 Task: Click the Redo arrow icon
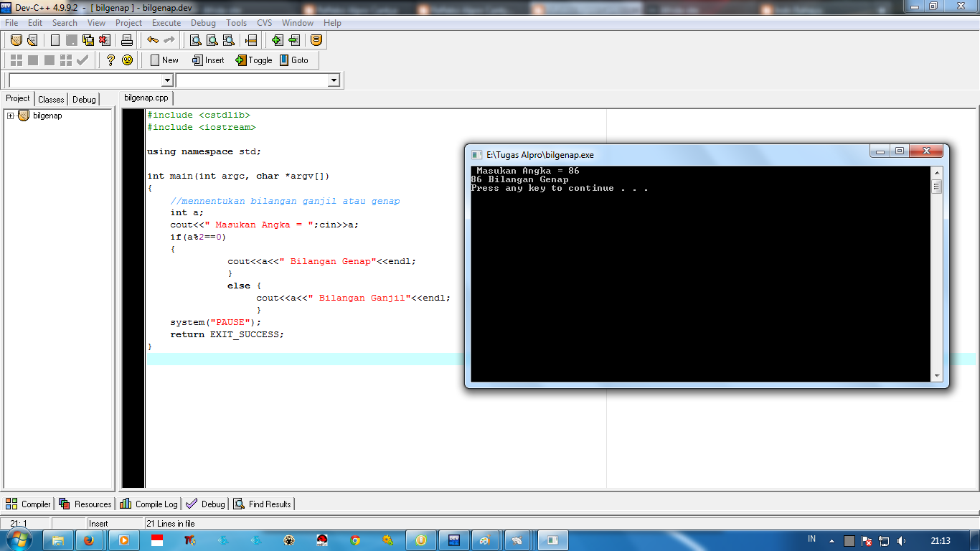169,40
